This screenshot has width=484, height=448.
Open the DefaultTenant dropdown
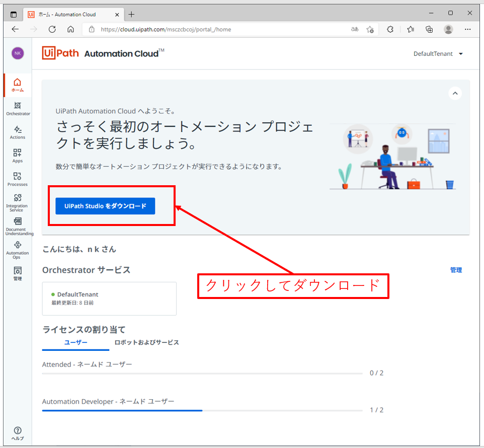[438, 54]
